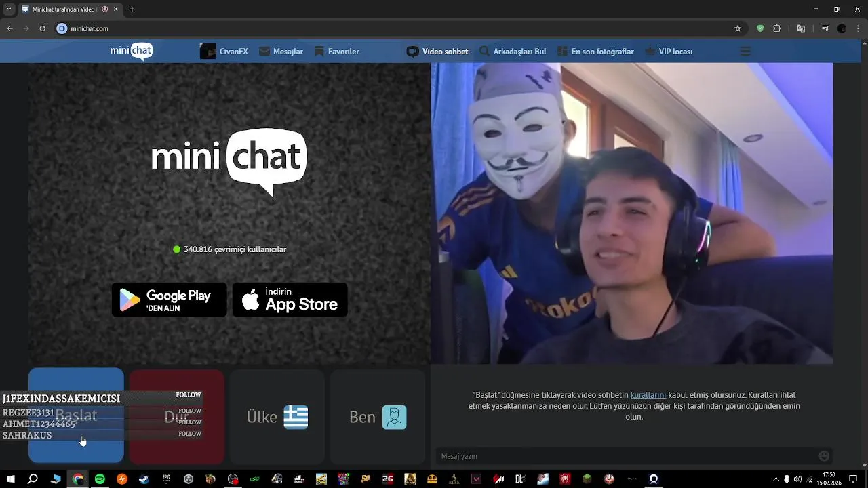Viewport: 868px width, 488px height.
Task: Click the site info icon in address bar
Action: [x=62, y=28]
